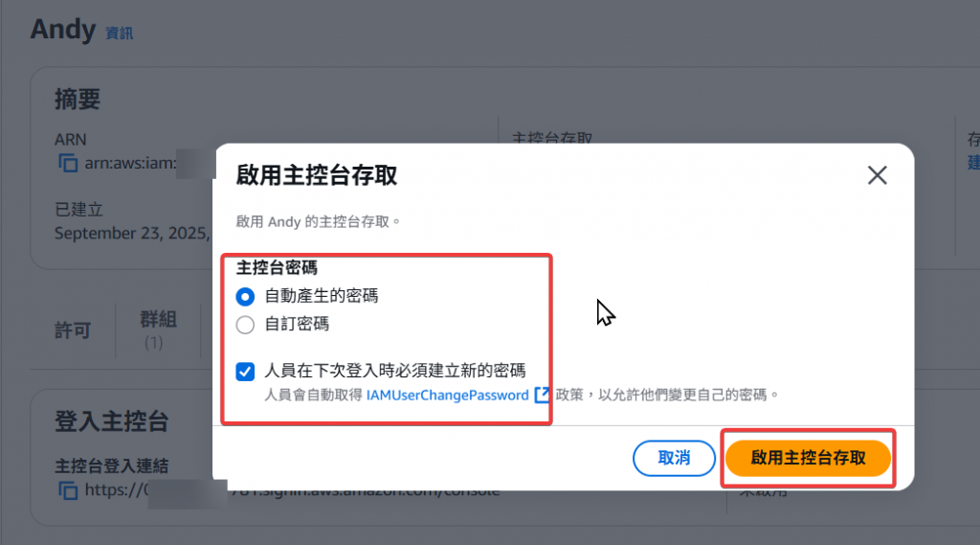This screenshot has height=545, width=980.
Task: Open the external link icon beside IAMUserChangePassword
Action: [542, 395]
